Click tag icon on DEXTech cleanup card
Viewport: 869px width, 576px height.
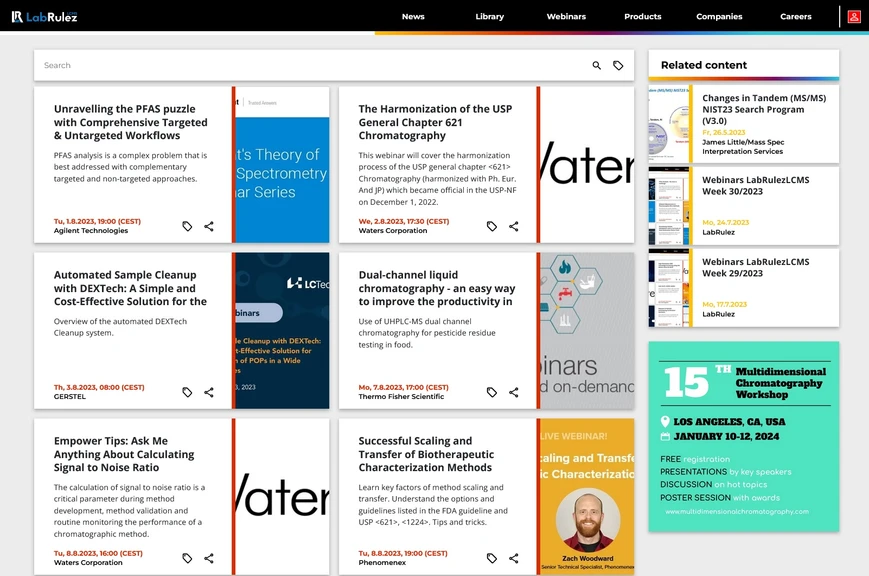click(x=187, y=393)
